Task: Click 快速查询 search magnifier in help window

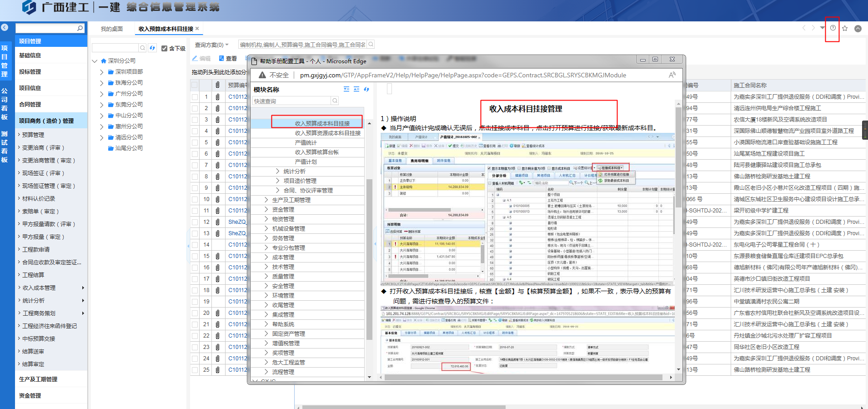Action: [335, 101]
